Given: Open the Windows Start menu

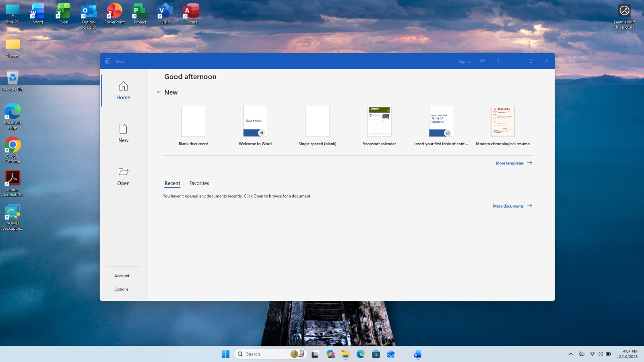Looking at the screenshot, I should pyautogui.click(x=225, y=354).
